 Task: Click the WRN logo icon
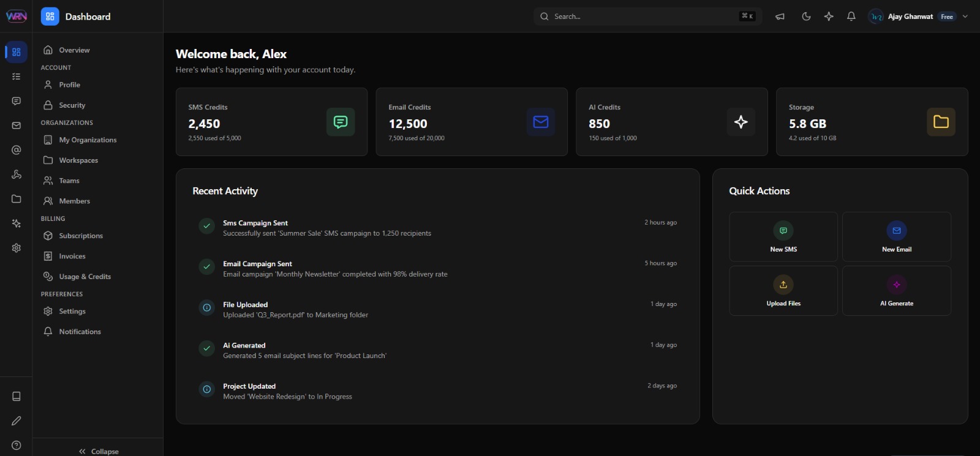[x=17, y=17]
